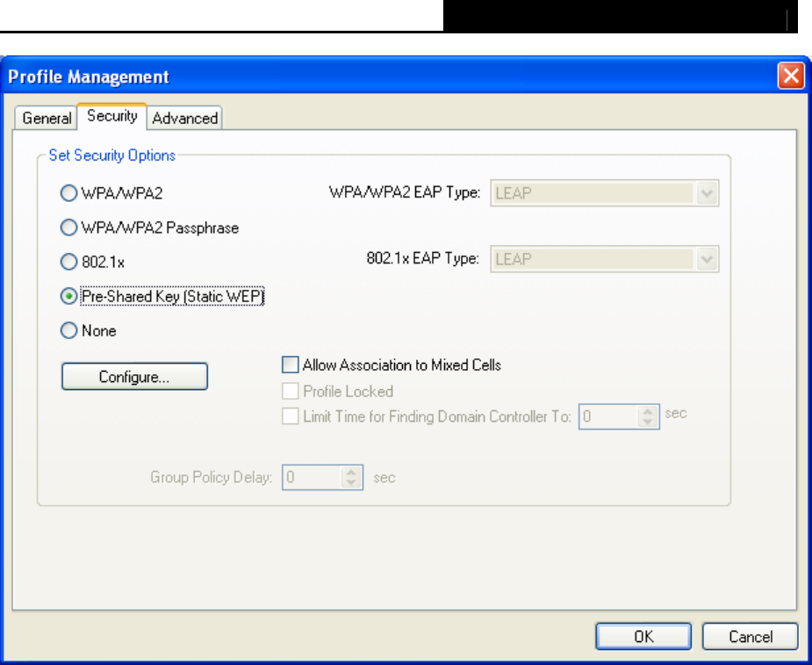Viewport: 812px width, 665px height.
Task: Switch to the Security tab
Action: 111,116
